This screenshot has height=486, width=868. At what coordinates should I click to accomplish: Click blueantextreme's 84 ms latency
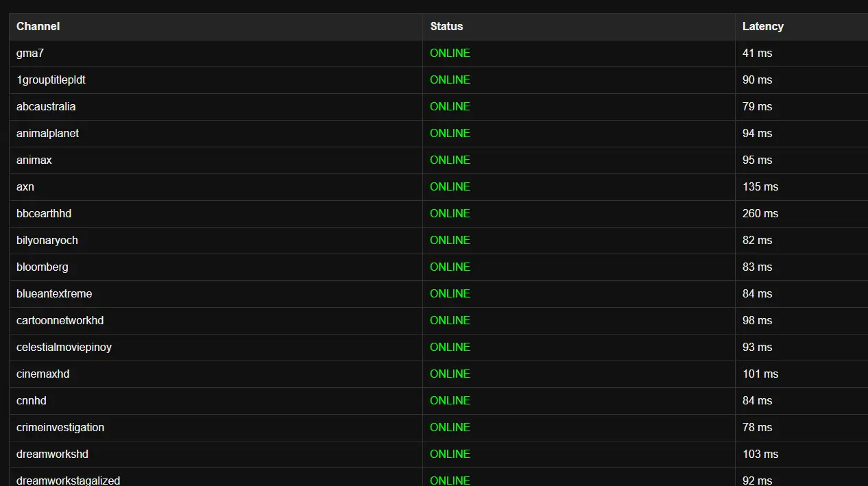(x=757, y=293)
